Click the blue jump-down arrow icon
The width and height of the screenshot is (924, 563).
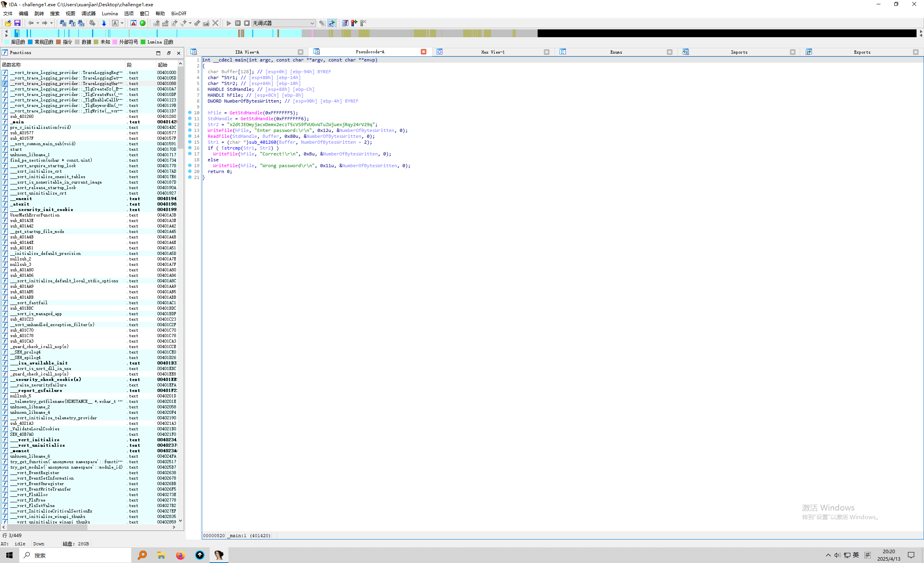click(104, 23)
